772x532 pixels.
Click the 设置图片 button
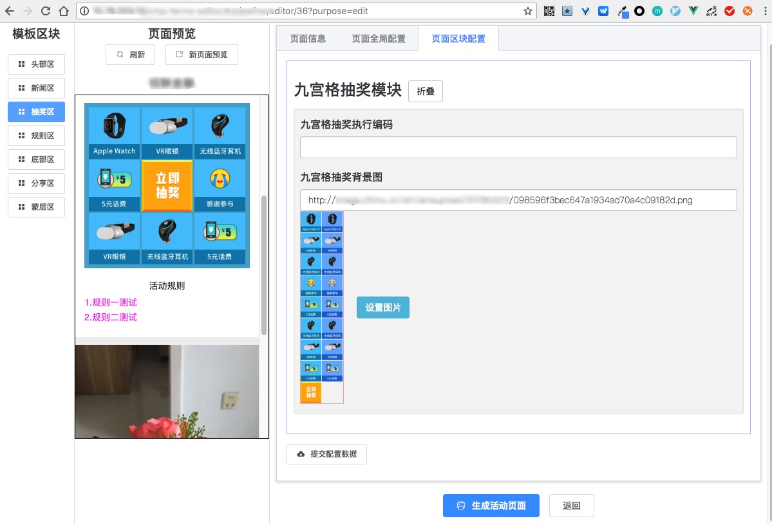pos(383,307)
